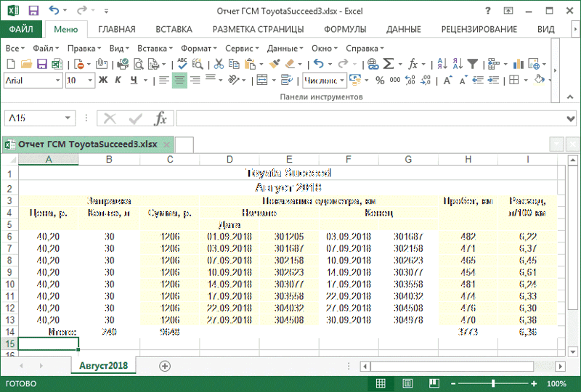Apply thousands separator 000 format
Screen dimensions: 581x392
(x=395, y=80)
